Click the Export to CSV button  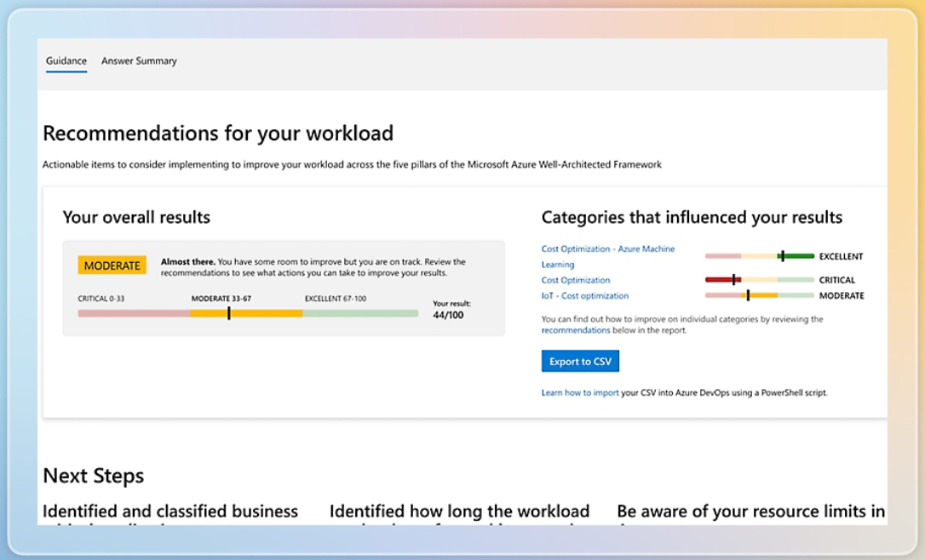(x=580, y=361)
